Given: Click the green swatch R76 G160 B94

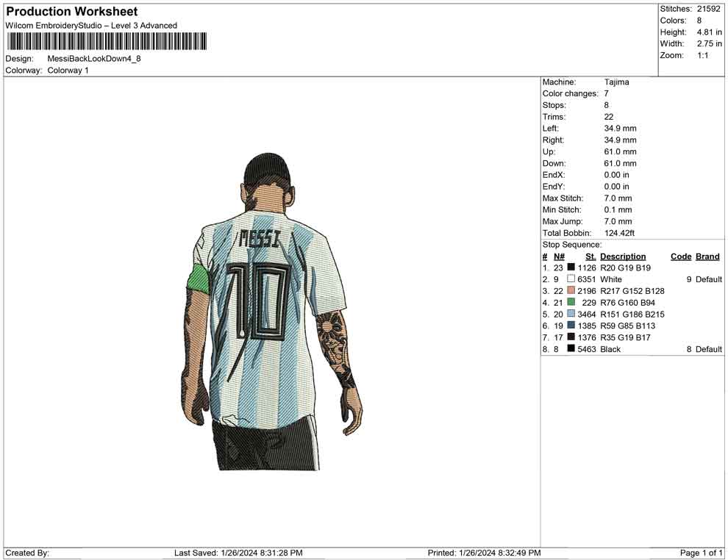Looking at the screenshot, I should (x=571, y=301).
